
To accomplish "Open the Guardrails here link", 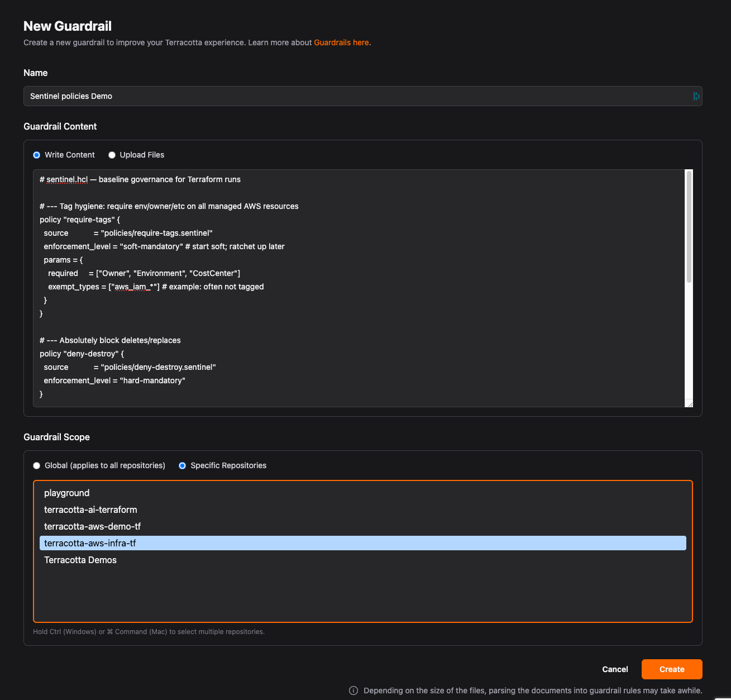I will click(341, 42).
